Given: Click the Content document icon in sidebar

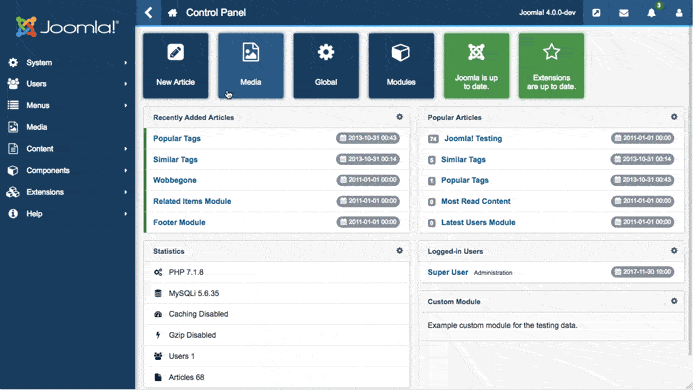Looking at the screenshot, I should click(x=13, y=149).
